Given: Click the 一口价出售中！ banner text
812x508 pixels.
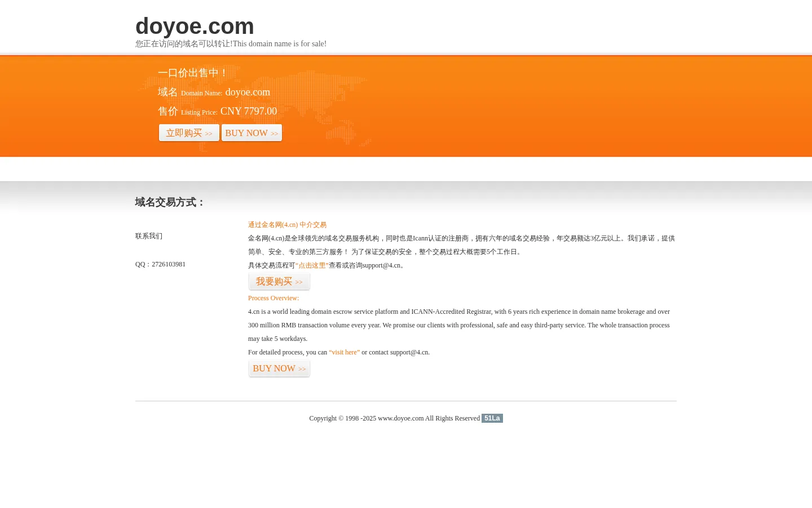Looking at the screenshot, I should 193,73.
